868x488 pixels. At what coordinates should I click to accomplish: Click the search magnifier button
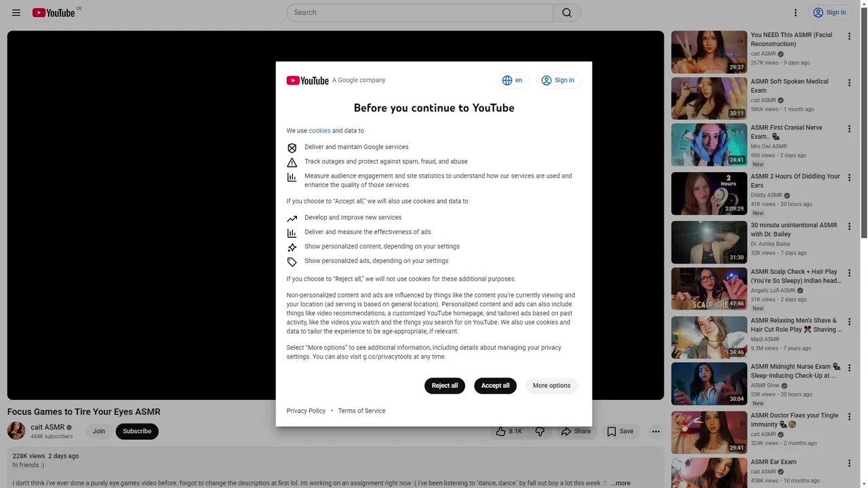567,12
